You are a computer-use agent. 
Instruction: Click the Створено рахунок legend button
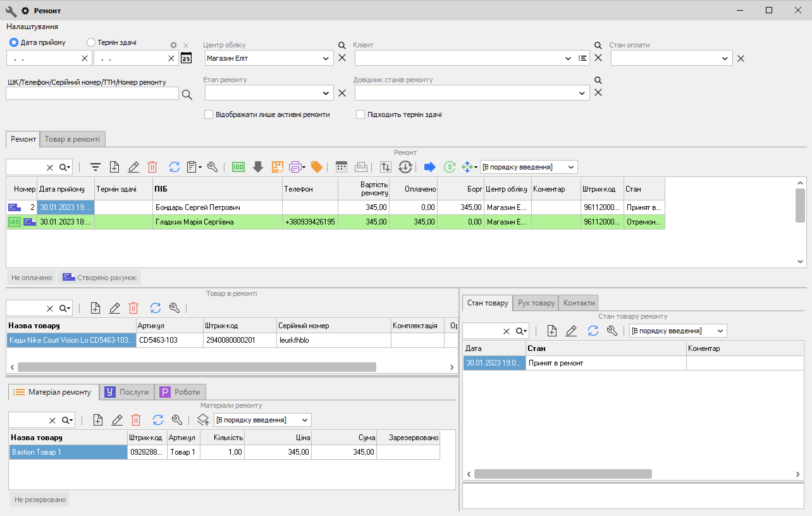coord(100,278)
